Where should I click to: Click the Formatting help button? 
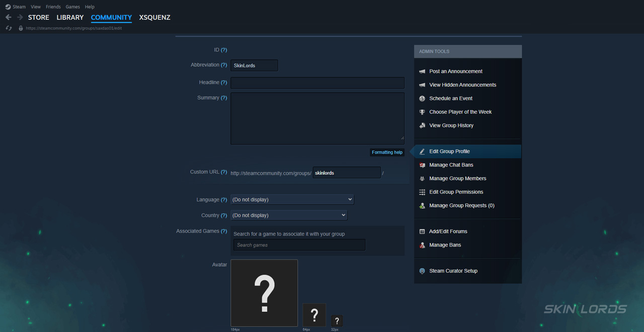click(x=387, y=152)
